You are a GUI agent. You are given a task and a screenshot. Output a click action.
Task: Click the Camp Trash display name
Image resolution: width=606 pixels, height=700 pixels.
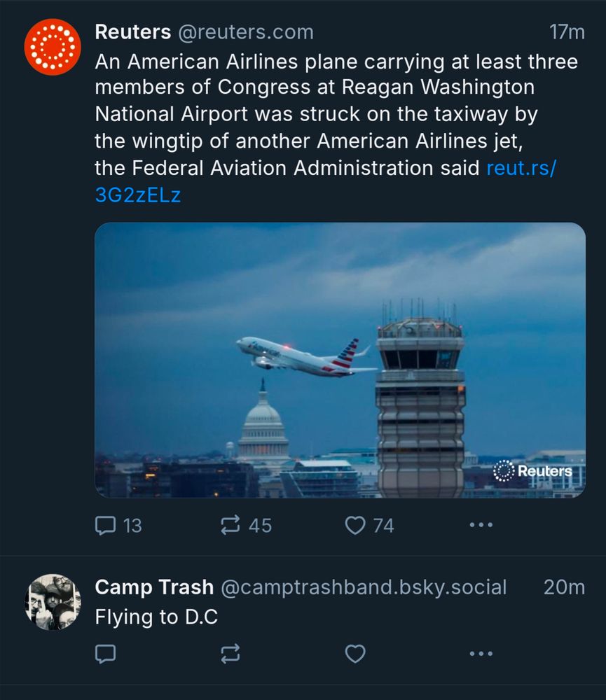pyautogui.click(x=153, y=587)
